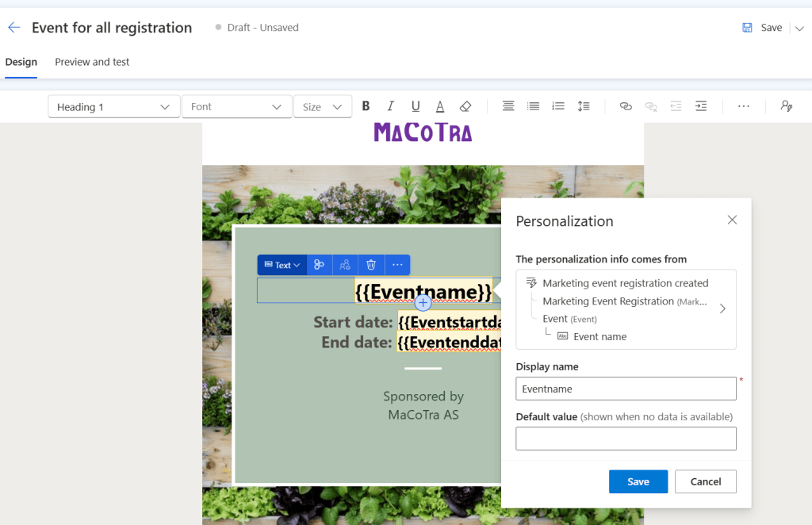Delete the text element with the trash icon
Viewport: 812px width, 525px height.
[x=371, y=265]
